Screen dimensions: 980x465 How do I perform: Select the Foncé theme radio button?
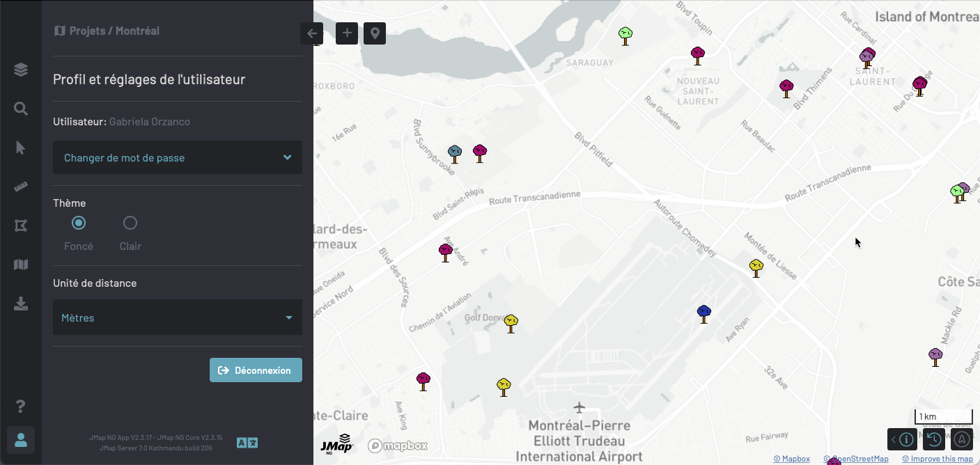pos(79,223)
